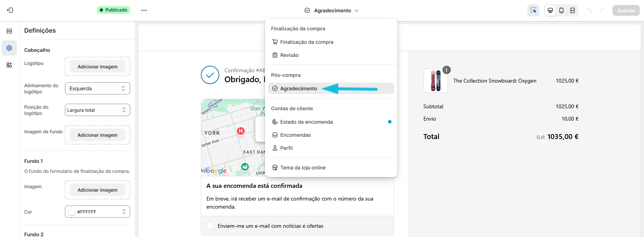Check the email news and offers checkbox
The height and width of the screenshot is (237, 644).
pos(210,226)
